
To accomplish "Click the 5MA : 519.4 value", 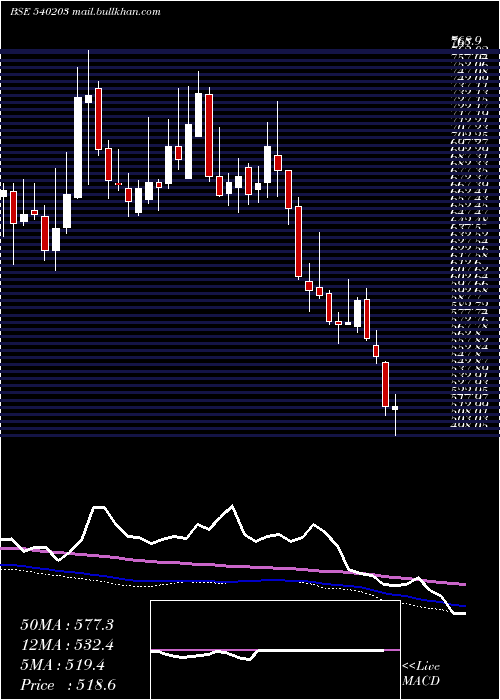I will (x=63, y=665).
